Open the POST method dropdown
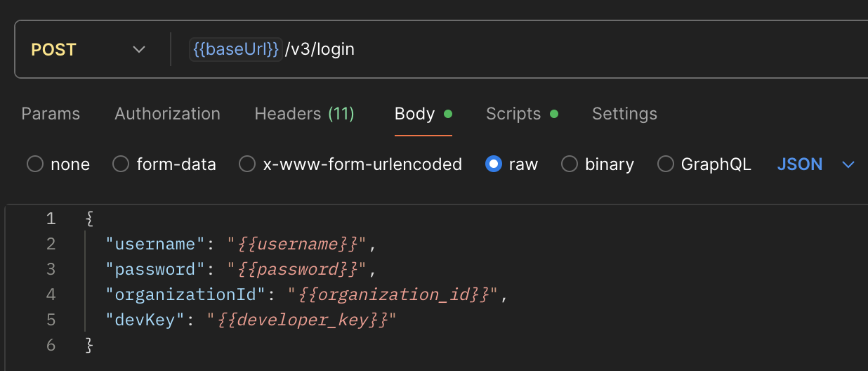The image size is (868, 371). [88, 50]
